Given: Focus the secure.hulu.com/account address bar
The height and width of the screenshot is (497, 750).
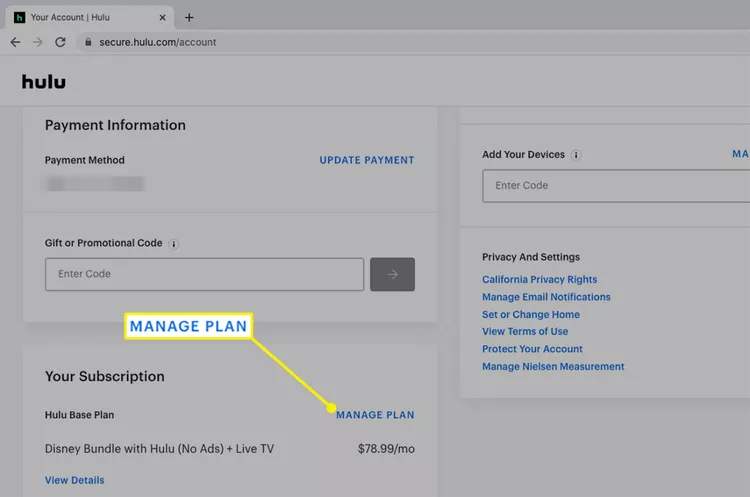Looking at the screenshot, I should (411, 42).
